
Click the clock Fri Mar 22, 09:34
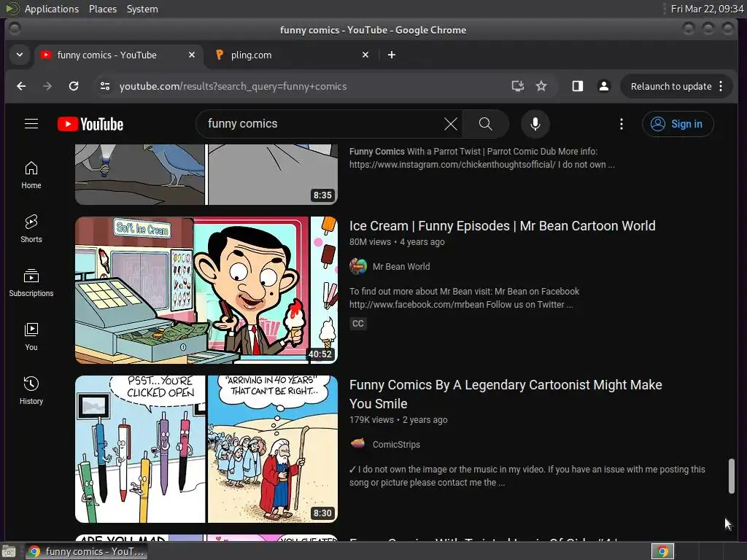click(706, 9)
